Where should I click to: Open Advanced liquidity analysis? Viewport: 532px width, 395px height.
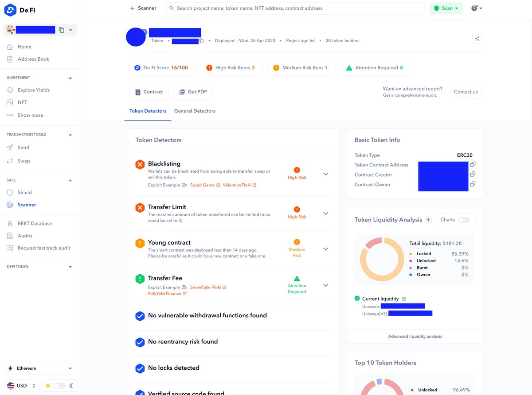(415, 336)
